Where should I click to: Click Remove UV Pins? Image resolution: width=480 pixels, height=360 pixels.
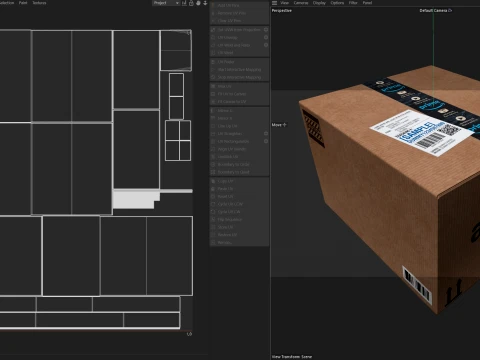pyautogui.click(x=239, y=13)
